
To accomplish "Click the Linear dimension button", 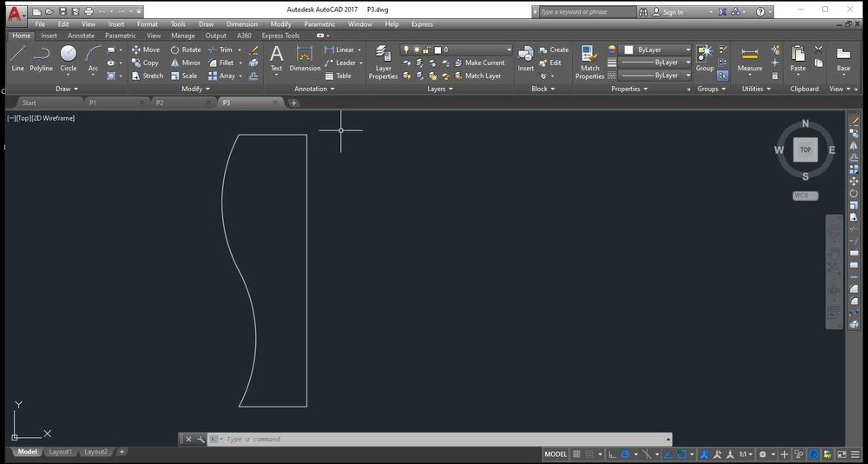I will tap(339, 50).
